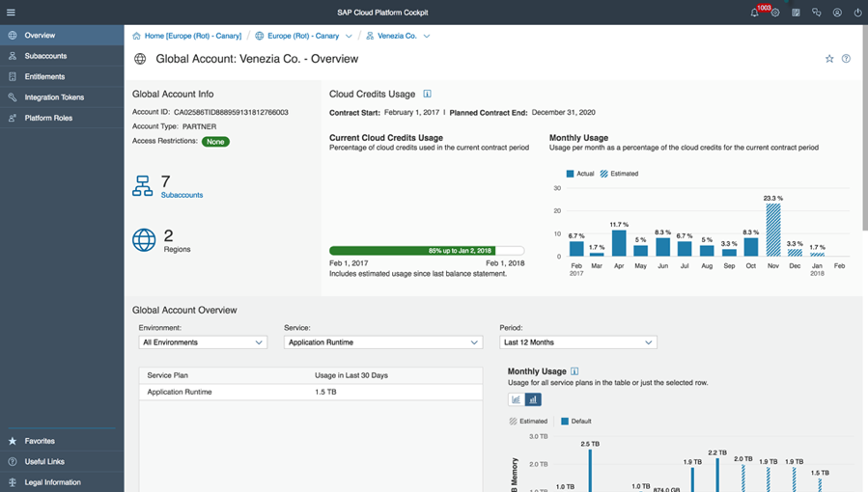The width and height of the screenshot is (868, 492).
Task: Open Platform Roles in sidebar
Action: point(62,118)
